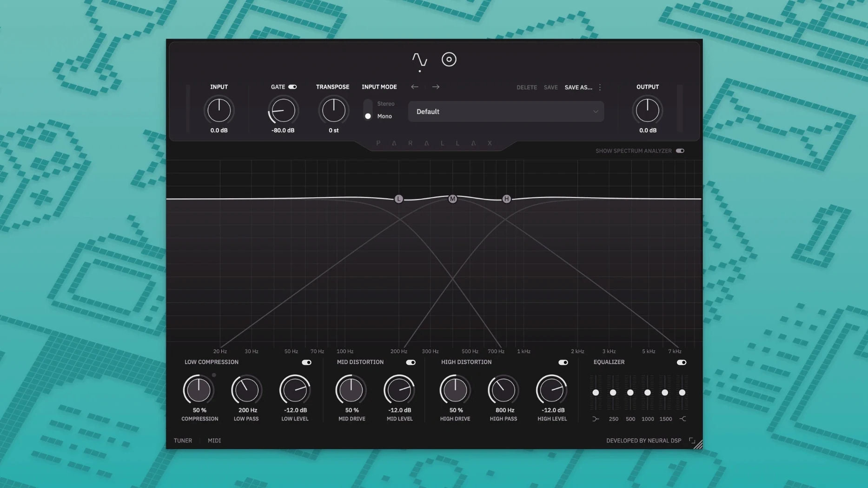Disable Mid Distortion section
Viewport: 868px width, 488px height.
click(x=411, y=362)
